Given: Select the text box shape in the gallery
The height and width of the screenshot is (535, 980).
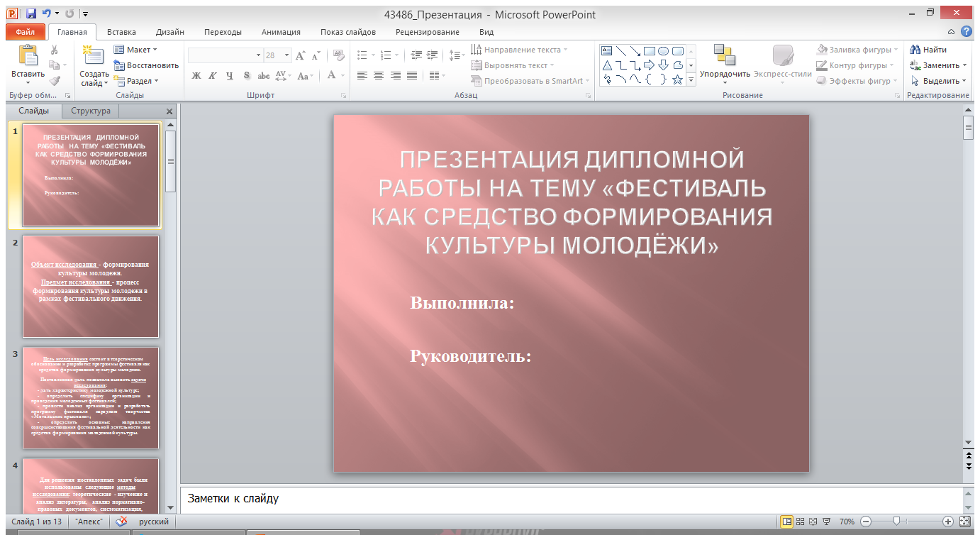Looking at the screenshot, I should click(x=606, y=50).
